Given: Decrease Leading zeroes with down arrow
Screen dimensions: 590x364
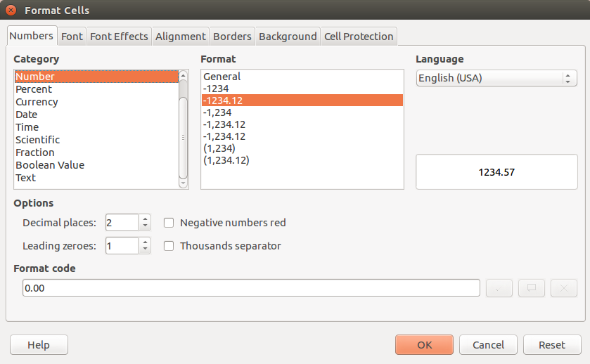Looking at the screenshot, I should (x=145, y=250).
